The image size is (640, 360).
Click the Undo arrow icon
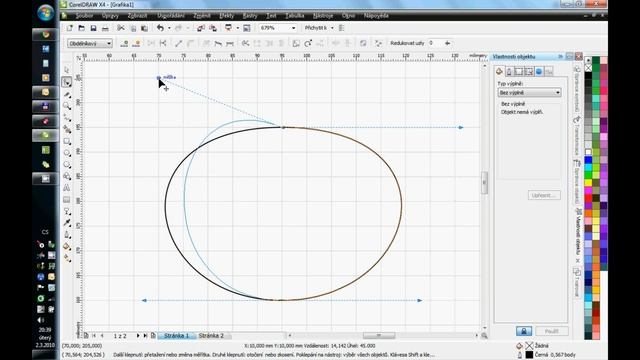tap(160, 28)
